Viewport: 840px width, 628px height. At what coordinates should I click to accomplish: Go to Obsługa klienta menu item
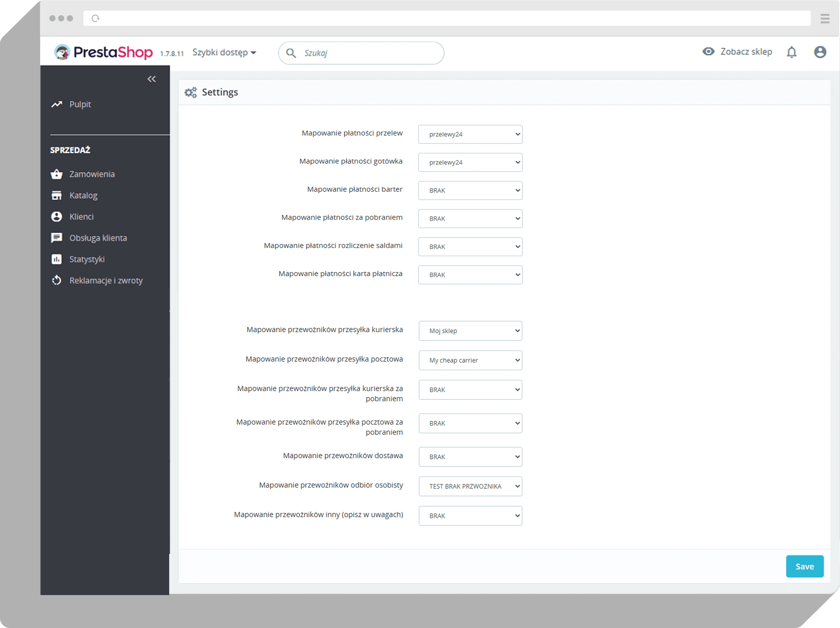(x=98, y=238)
